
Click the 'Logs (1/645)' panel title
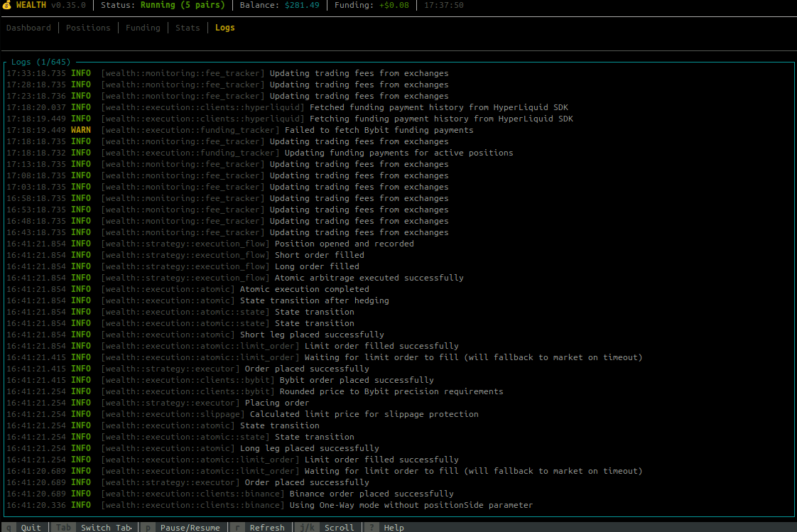(40, 63)
